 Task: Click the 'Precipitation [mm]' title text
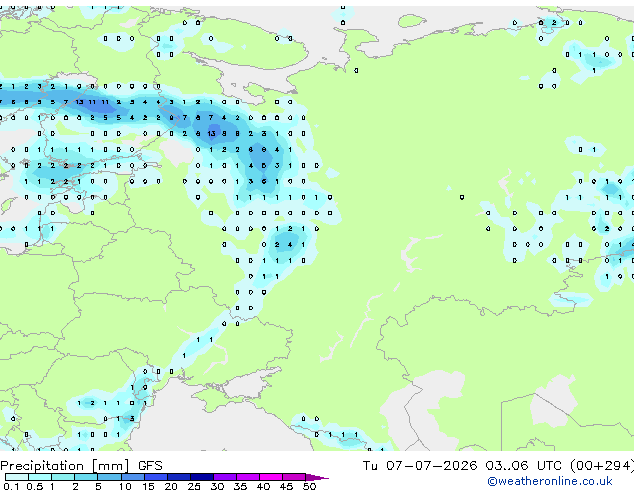tap(65, 466)
